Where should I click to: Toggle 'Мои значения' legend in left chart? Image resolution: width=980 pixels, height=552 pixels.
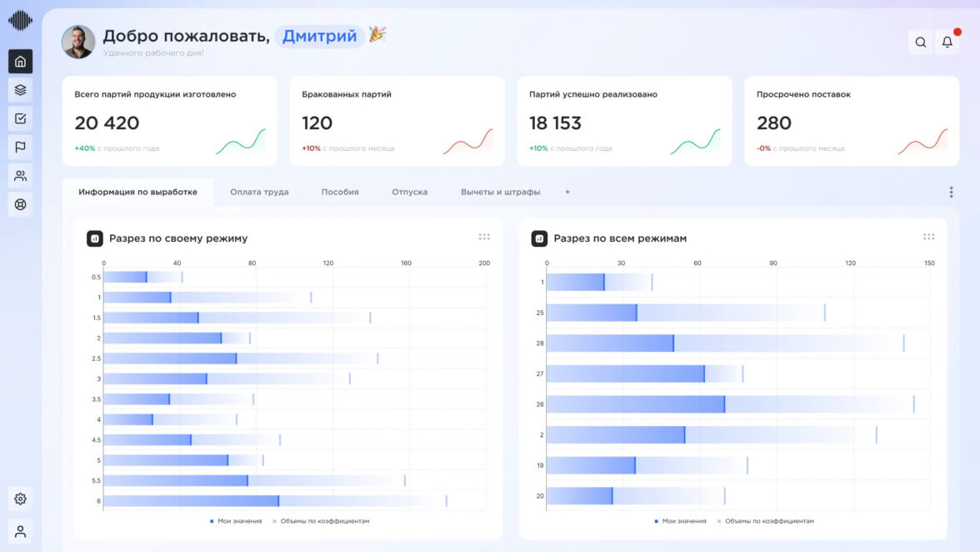(x=236, y=521)
